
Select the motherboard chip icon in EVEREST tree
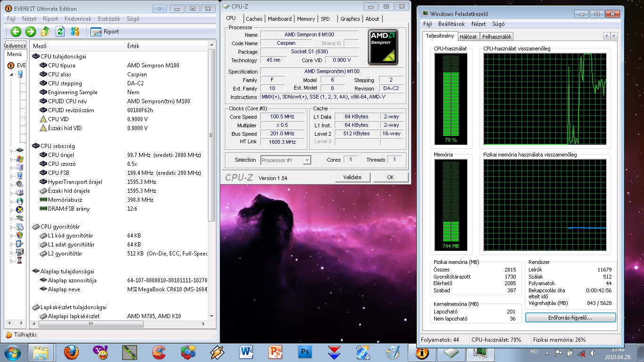pos(19,150)
